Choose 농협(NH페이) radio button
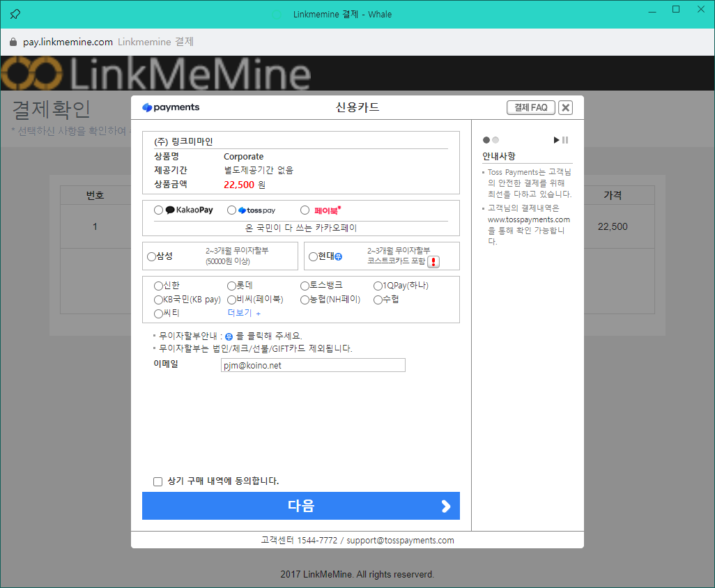Viewport: 715px width, 588px height. 305,300
